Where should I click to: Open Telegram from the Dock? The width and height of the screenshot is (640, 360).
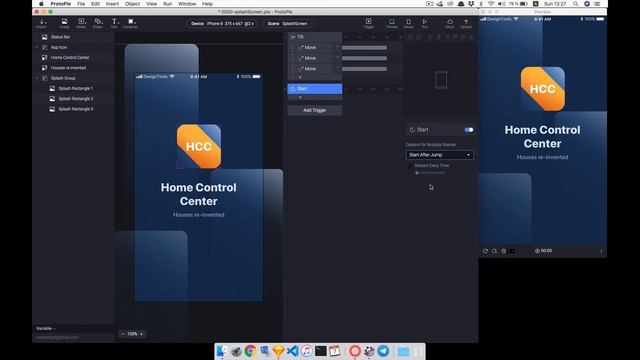point(383,351)
